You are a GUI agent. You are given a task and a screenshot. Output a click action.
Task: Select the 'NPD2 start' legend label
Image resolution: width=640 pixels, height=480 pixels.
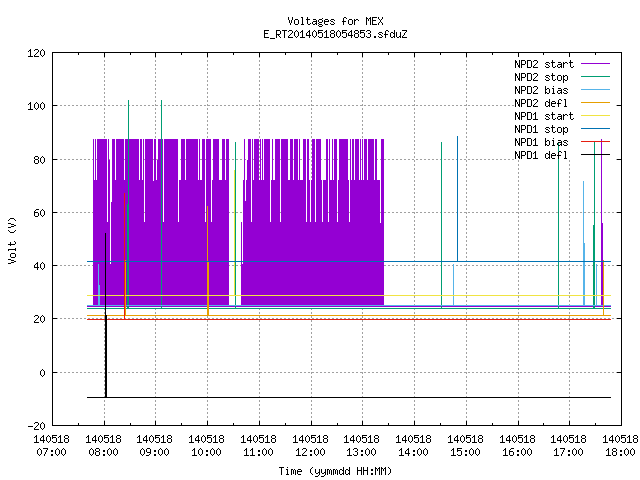(544, 64)
